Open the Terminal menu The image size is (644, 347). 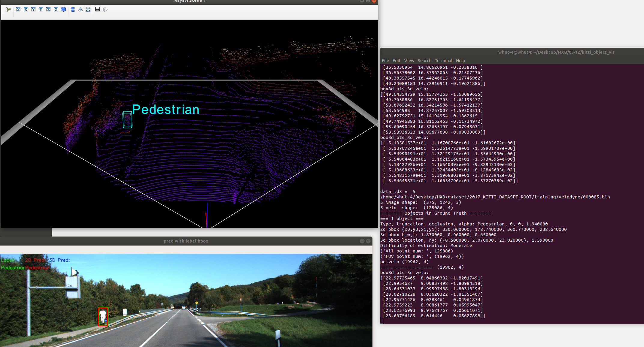[443, 61]
